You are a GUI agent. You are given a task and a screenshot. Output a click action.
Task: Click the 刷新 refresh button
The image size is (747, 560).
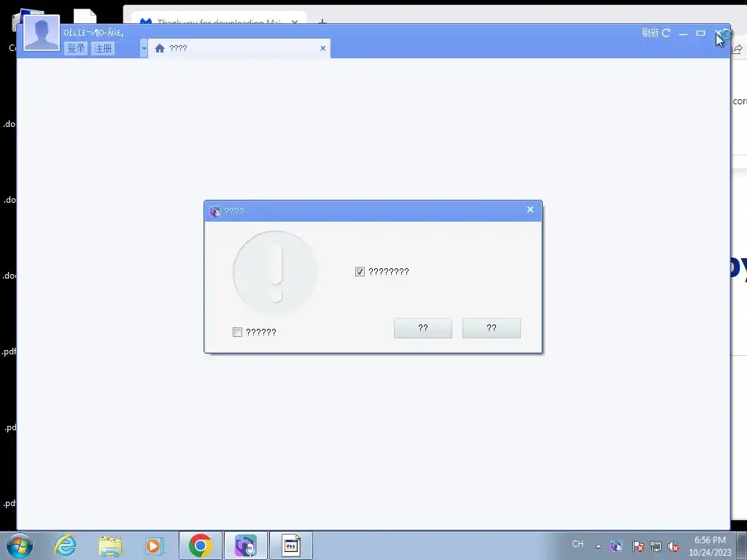pyautogui.click(x=656, y=33)
